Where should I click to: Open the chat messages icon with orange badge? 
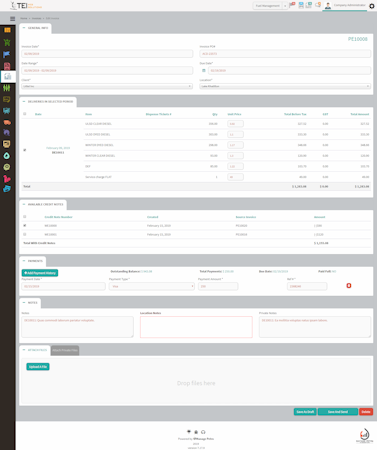point(318,5)
